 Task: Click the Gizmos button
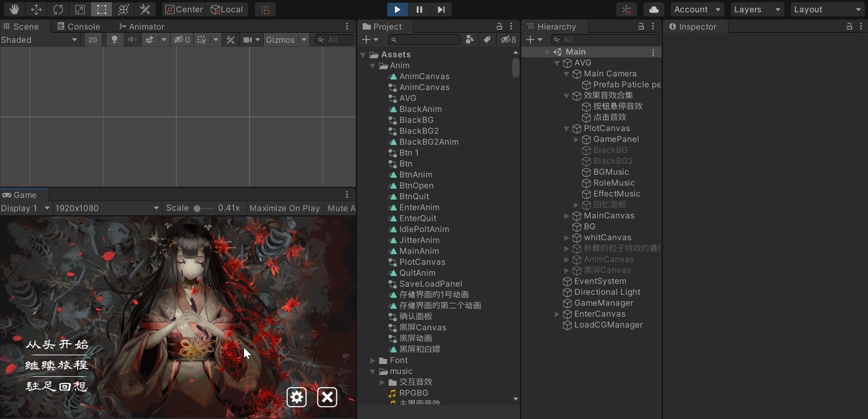[280, 40]
